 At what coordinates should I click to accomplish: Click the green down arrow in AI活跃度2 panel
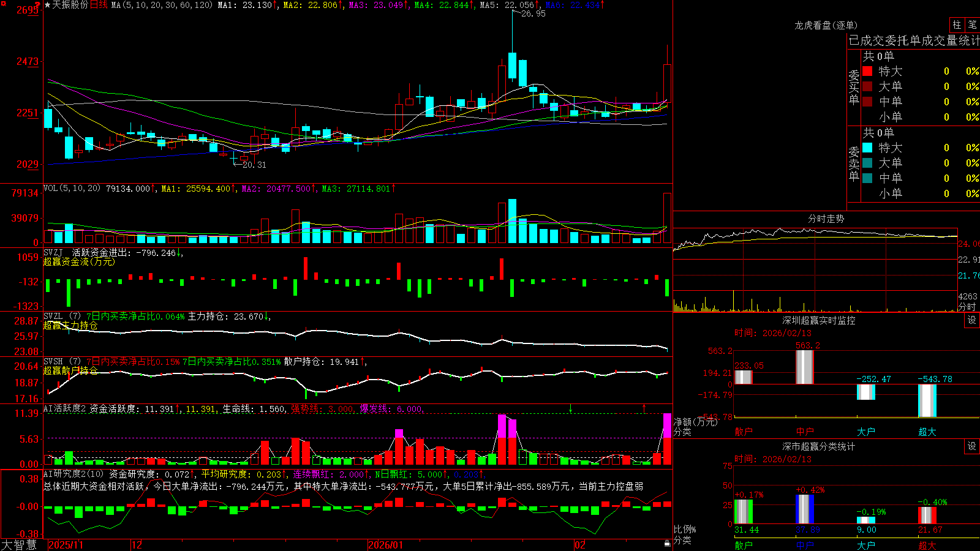point(570,408)
